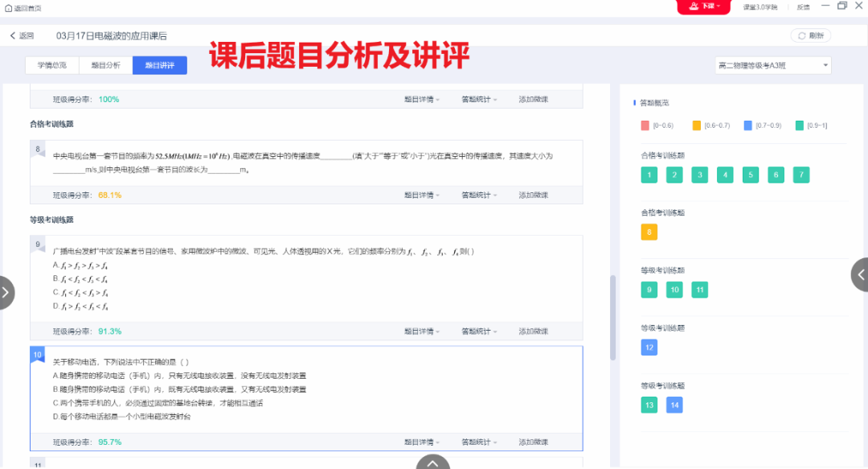Expand the 题目详情 dropdown for question 10

click(x=418, y=442)
